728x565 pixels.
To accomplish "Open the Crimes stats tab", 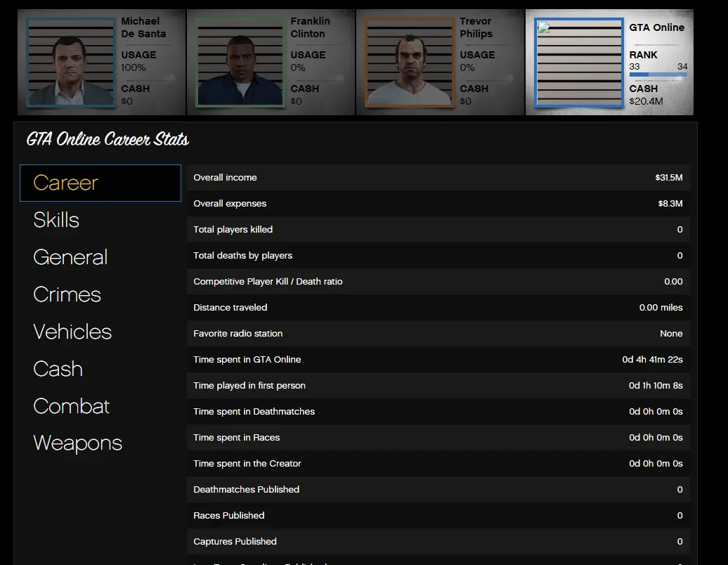I will click(67, 294).
